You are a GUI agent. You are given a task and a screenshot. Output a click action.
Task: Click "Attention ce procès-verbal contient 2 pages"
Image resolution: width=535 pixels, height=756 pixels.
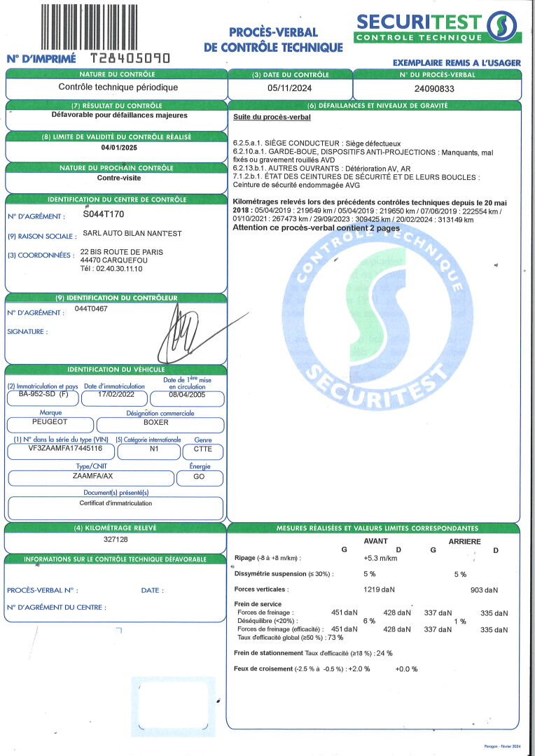coord(317,228)
